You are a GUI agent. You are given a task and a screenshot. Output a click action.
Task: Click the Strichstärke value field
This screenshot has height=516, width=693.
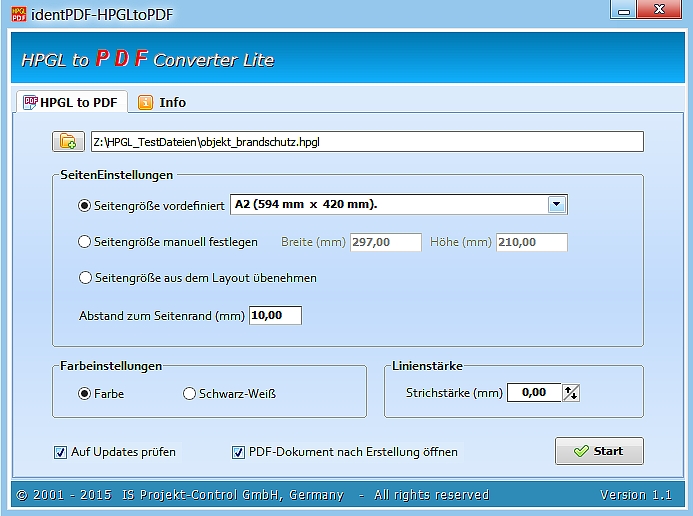(x=534, y=393)
